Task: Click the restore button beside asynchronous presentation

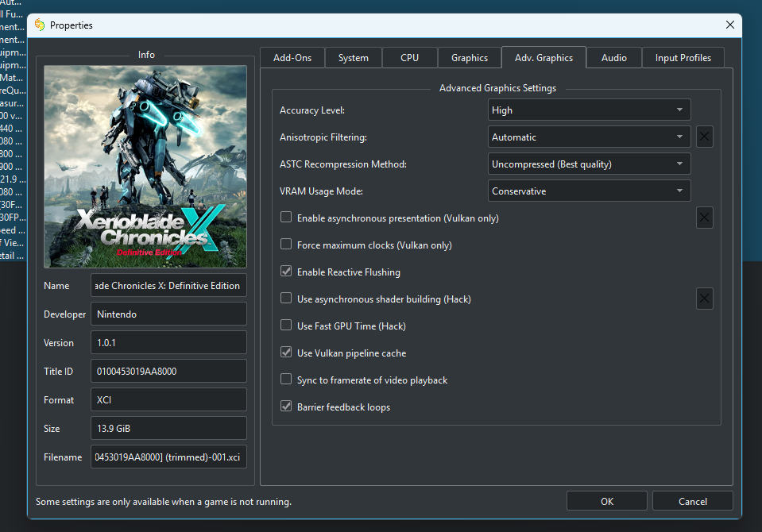Action: tap(704, 218)
